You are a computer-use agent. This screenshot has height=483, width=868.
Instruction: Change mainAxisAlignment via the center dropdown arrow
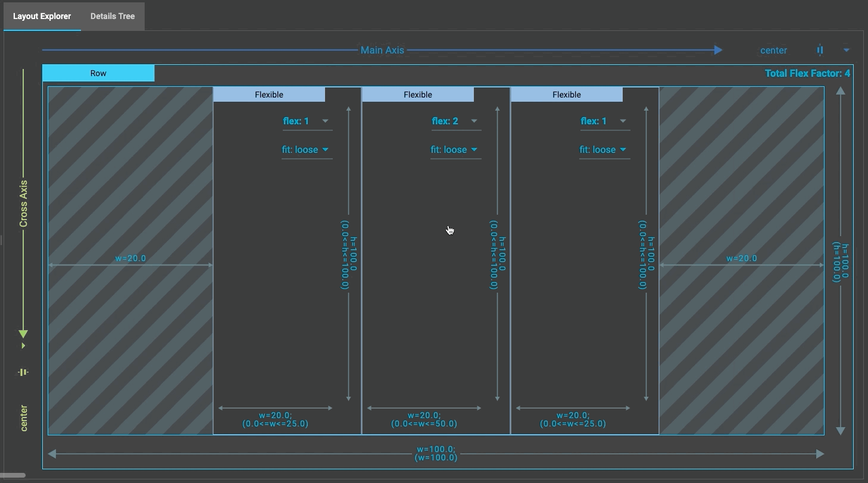coord(847,50)
